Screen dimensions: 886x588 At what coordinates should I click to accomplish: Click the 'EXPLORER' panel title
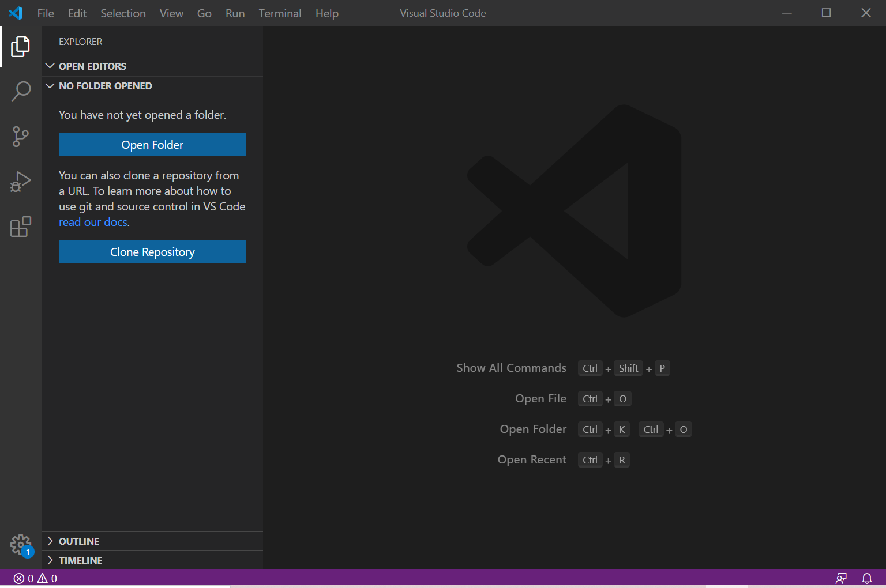click(81, 42)
